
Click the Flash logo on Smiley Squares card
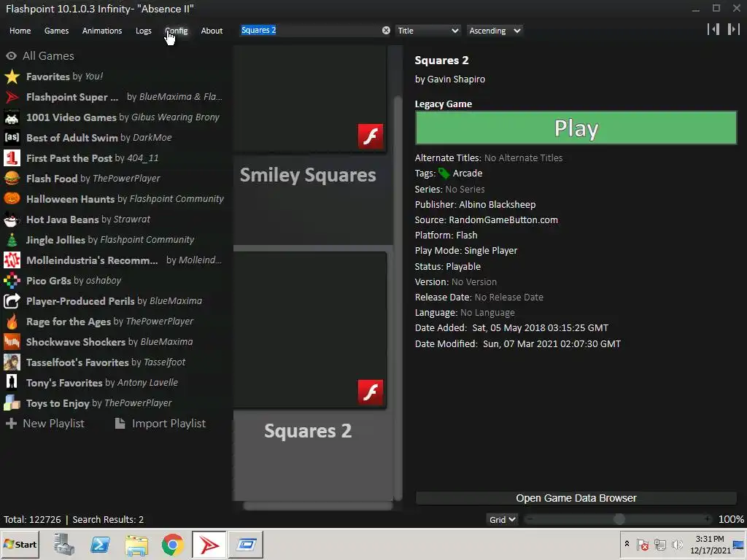pos(371,136)
